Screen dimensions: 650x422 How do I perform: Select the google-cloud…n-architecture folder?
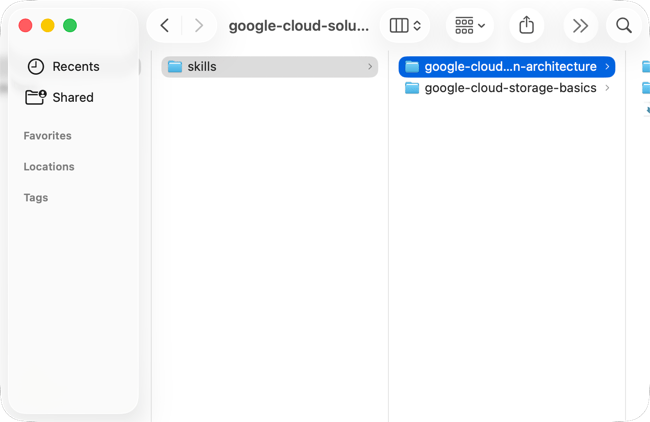coord(507,67)
